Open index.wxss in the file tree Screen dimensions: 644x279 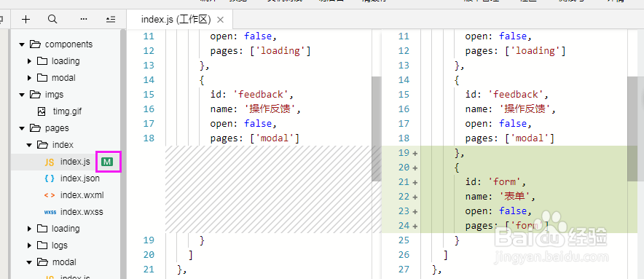tap(82, 212)
